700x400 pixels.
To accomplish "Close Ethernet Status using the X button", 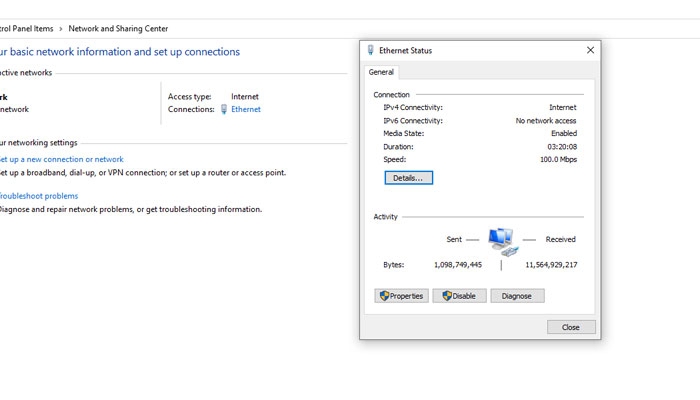I will coord(590,50).
